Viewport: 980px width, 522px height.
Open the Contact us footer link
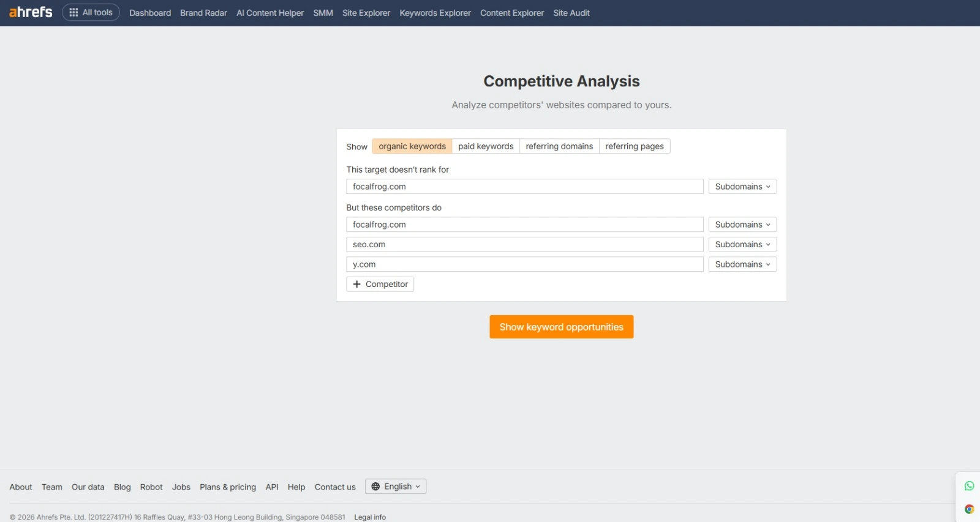point(335,487)
